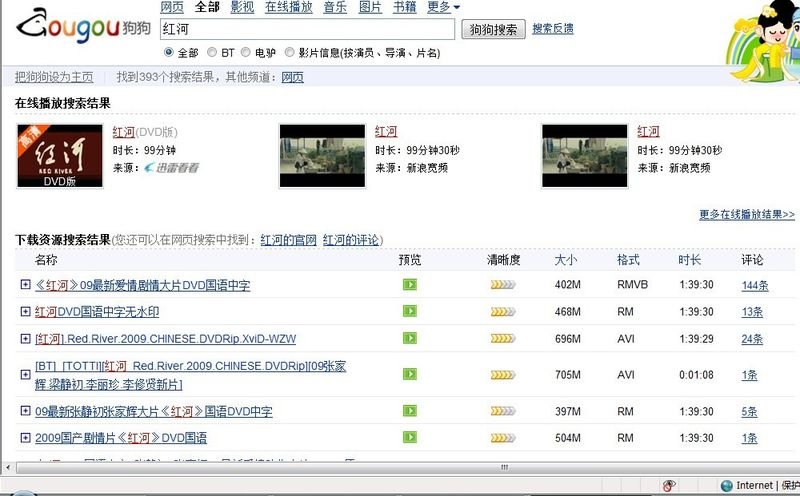
Task: Open the middle 新浪宽频 video thumbnail
Action: [322, 156]
